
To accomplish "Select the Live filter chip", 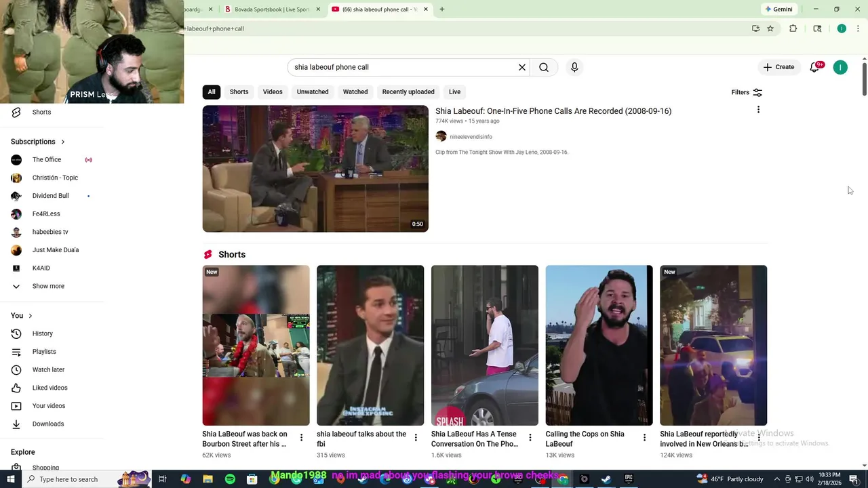I will point(454,91).
